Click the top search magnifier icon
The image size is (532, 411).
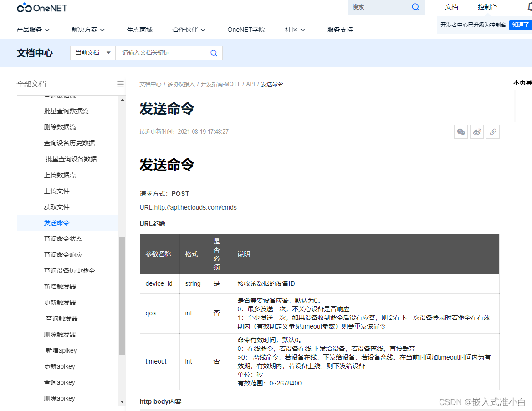click(415, 7)
